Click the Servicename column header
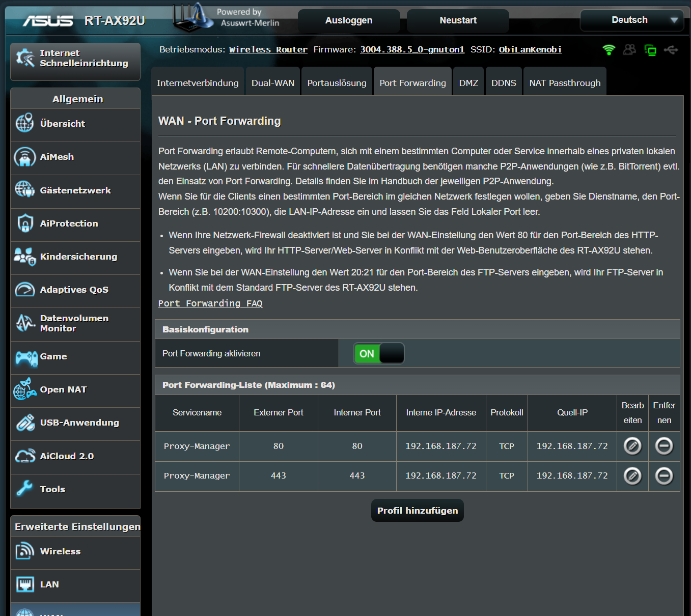This screenshot has height=616, width=691. tap(197, 412)
